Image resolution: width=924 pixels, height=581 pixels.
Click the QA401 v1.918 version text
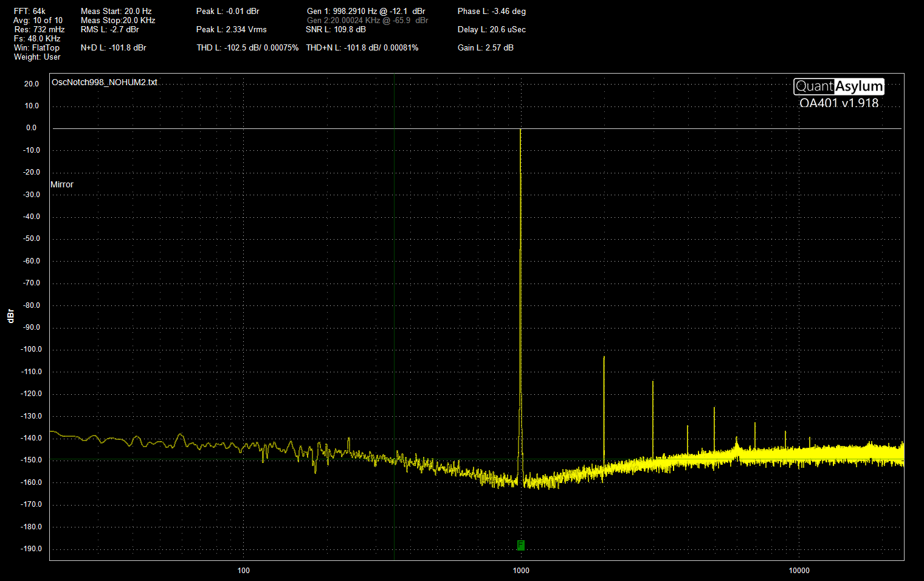point(838,103)
